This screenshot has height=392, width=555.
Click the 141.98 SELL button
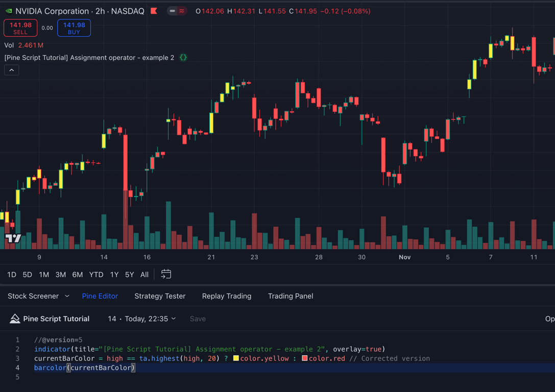pyautogui.click(x=20, y=28)
